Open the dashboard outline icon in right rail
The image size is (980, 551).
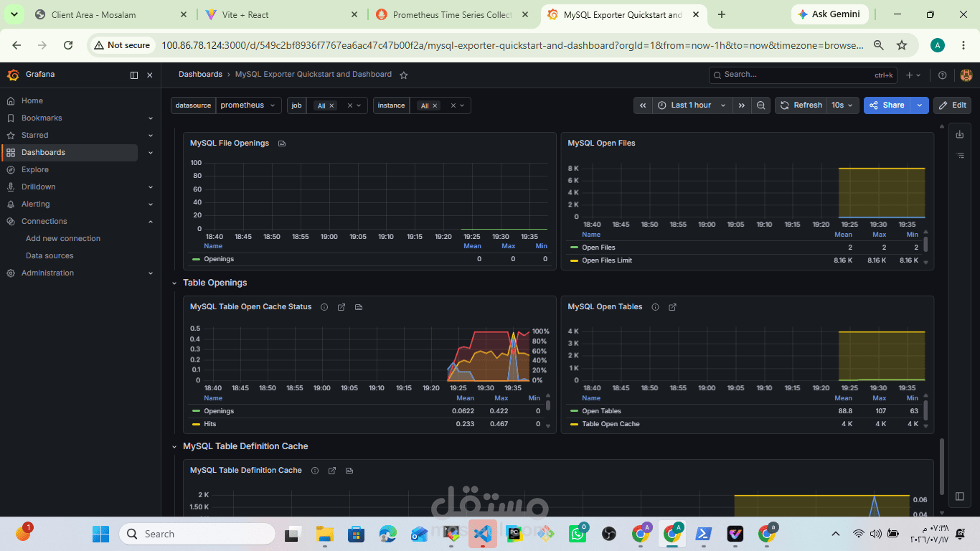point(960,155)
